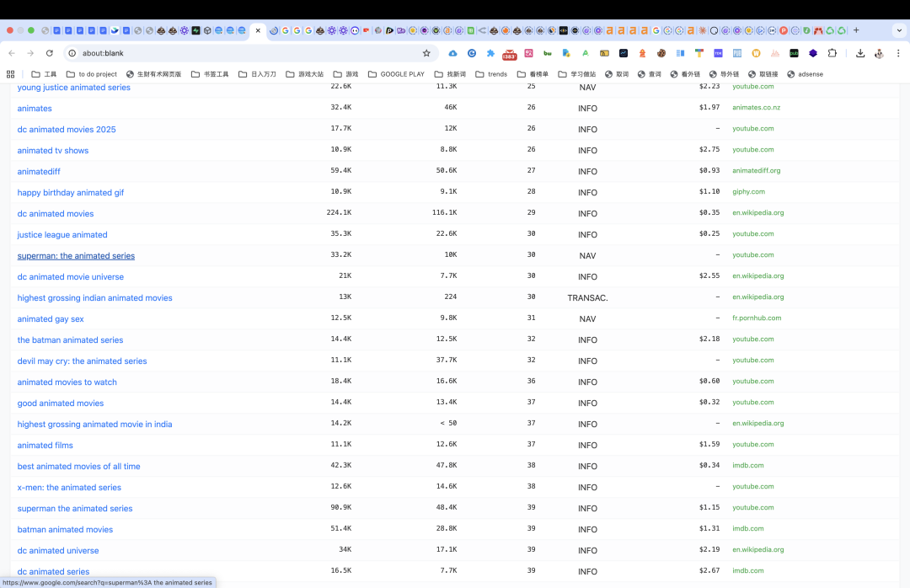
Task: Close the current about:blank tab
Action: click(x=259, y=30)
